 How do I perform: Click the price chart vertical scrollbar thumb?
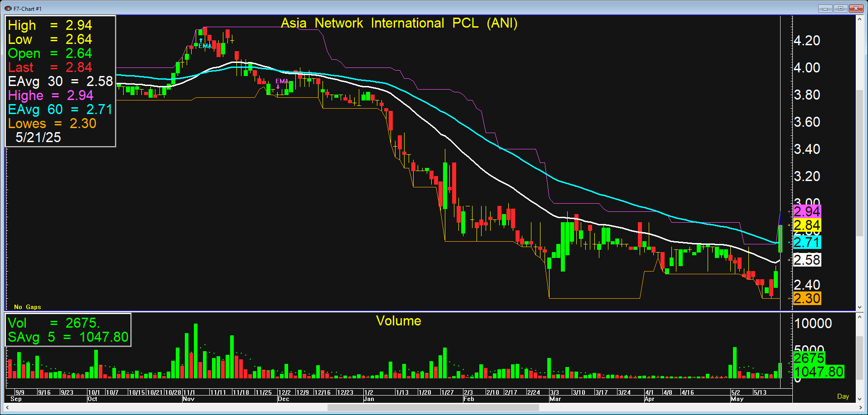[x=859, y=164]
